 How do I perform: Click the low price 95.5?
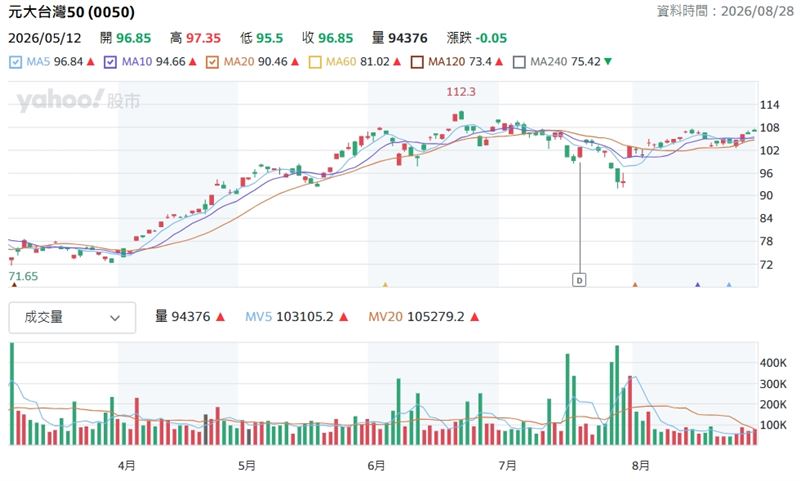[269, 38]
